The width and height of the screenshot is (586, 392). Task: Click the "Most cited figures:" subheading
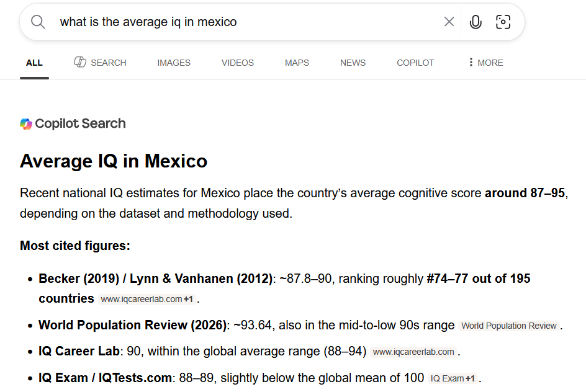(x=74, y=246)
